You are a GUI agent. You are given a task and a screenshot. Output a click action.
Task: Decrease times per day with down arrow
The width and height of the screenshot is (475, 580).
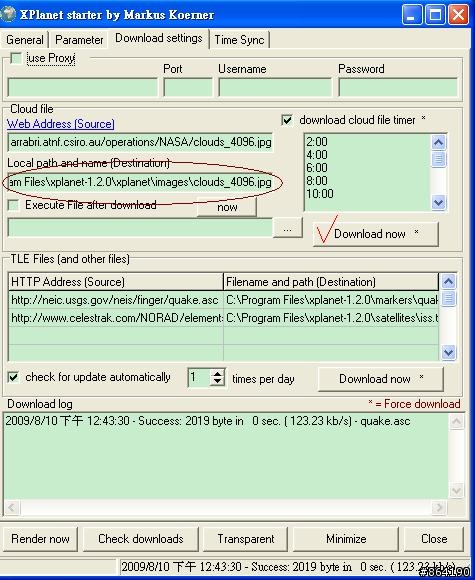point(218,382)
